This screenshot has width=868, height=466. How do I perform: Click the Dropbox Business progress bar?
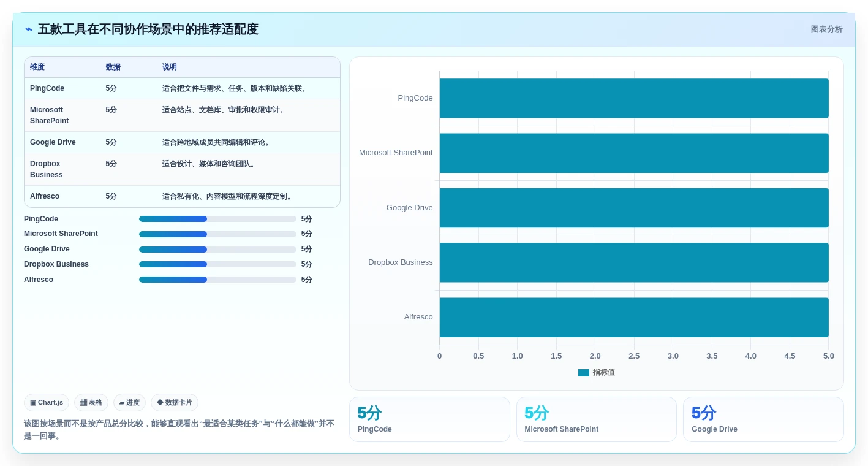(217, 264)
